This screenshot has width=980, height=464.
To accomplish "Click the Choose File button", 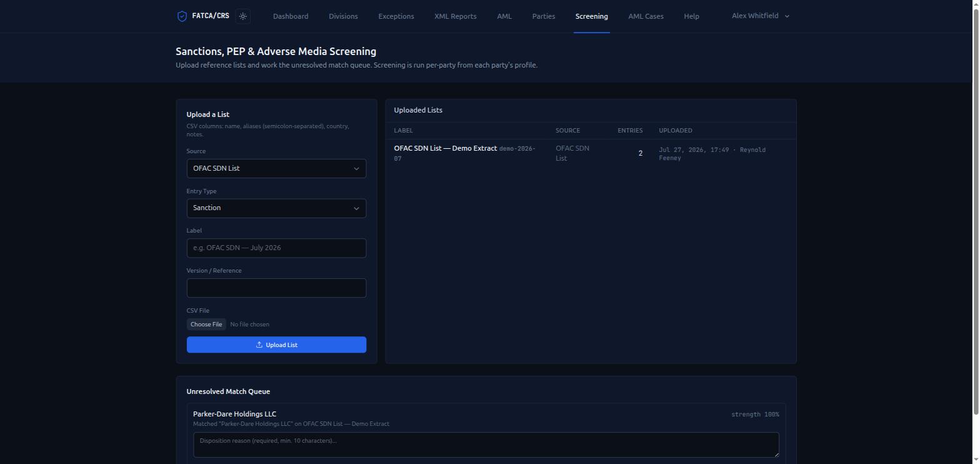I will click(x=206, y=324).
